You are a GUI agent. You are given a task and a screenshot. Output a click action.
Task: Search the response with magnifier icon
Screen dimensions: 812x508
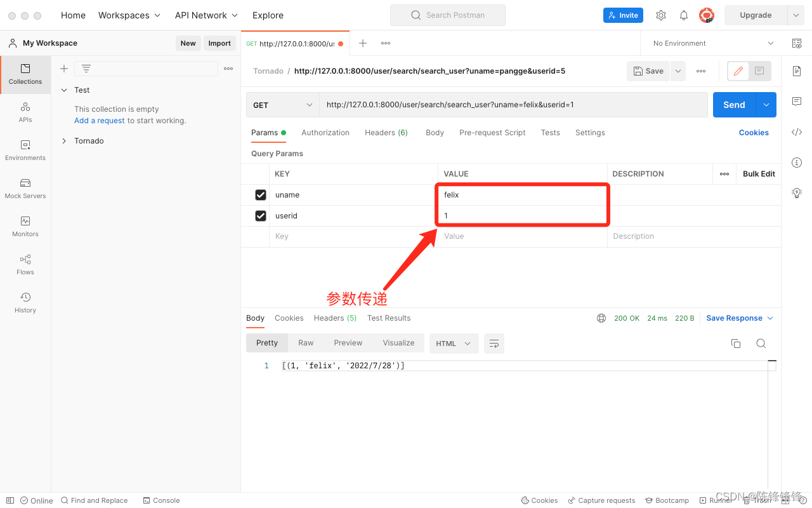point(761,344)
